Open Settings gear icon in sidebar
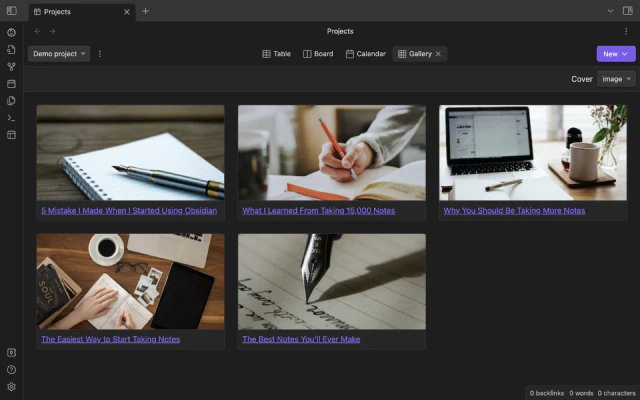640x400 pixels. point(11,386)
